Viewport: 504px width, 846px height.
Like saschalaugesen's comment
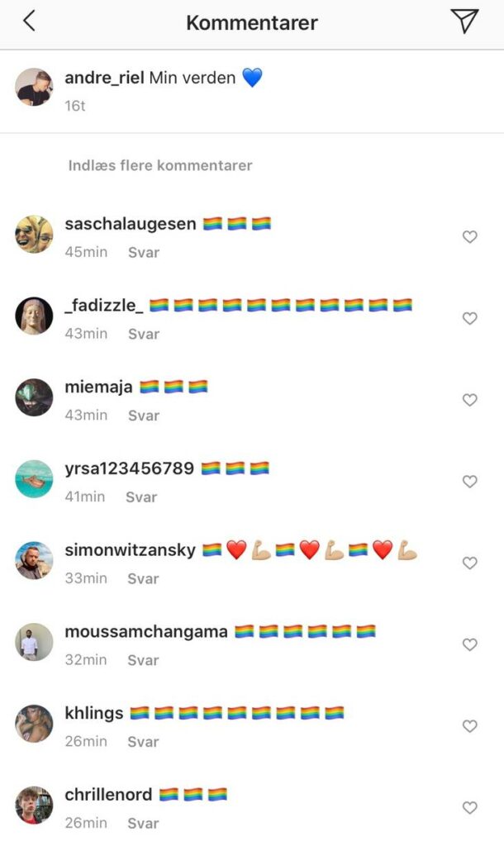(470, 236)
